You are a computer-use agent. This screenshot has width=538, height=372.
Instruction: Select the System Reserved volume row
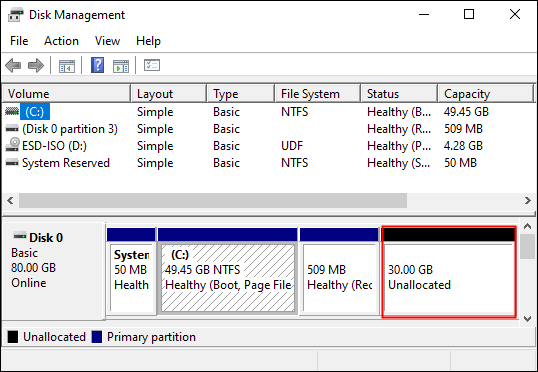click(269, 163)
